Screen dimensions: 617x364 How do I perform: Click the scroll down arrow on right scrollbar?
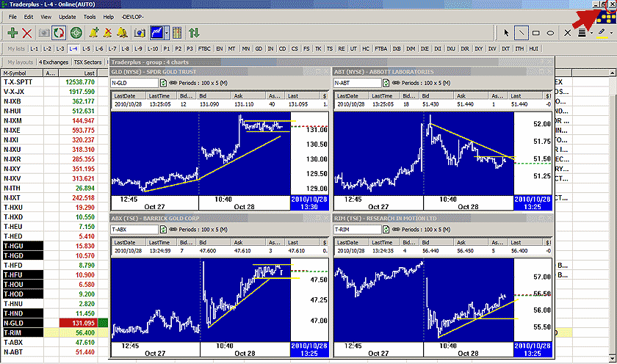(x=613, y=359)
